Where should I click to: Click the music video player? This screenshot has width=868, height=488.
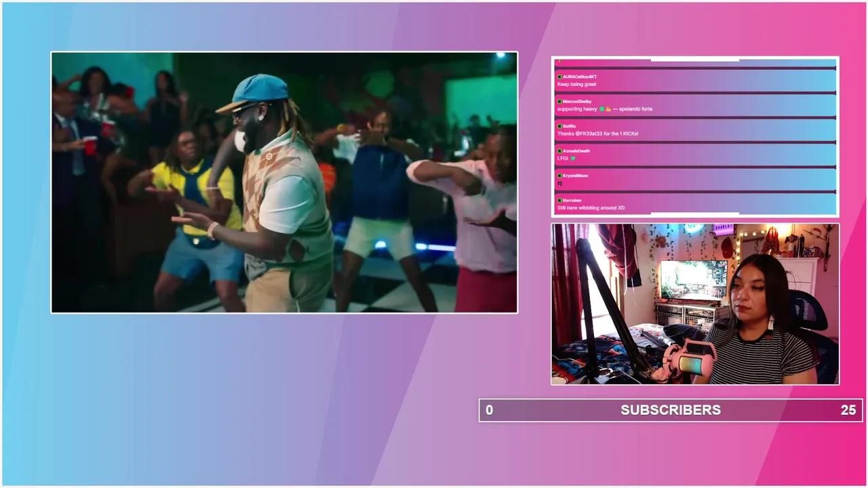284,182
